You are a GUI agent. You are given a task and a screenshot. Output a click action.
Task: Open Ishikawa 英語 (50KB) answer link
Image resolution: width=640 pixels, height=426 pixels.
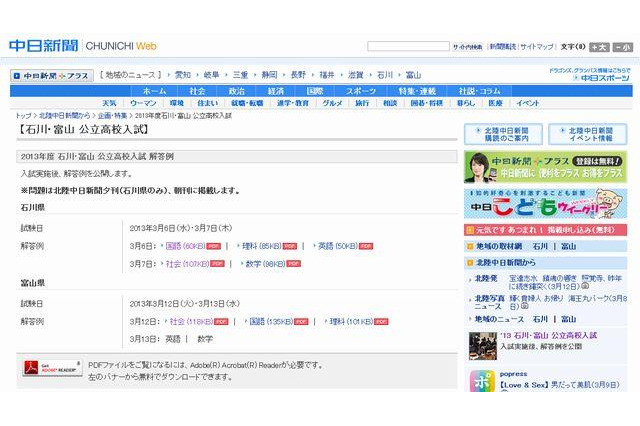[x=335, y=245]
